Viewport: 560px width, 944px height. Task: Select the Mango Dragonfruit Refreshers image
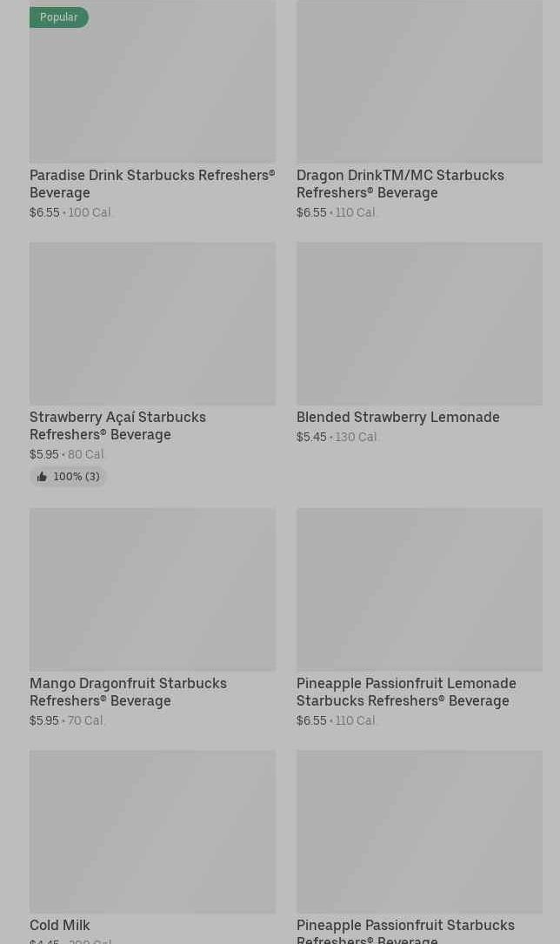click(x=153, y=589)
